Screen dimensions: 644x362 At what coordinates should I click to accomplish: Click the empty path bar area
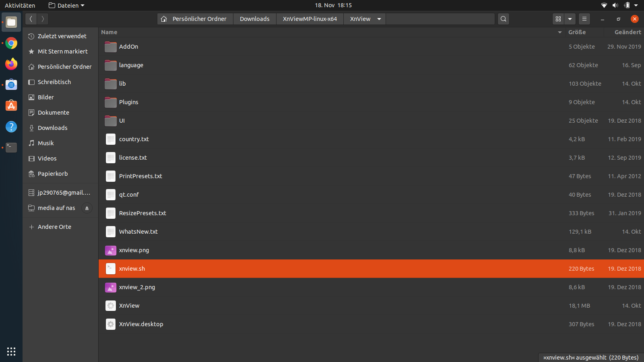440,19
